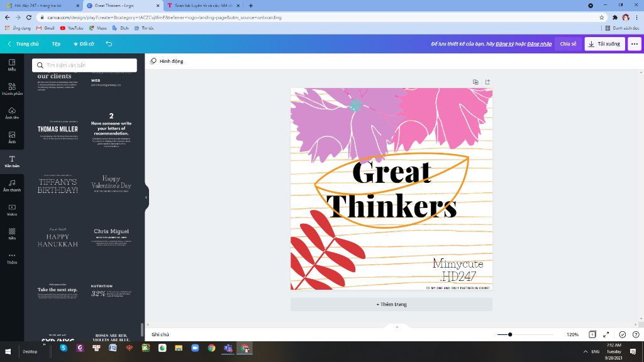This screenshot has height=362, width=644.
Task: Reload the page in the browser
Action: coord(29,17)
